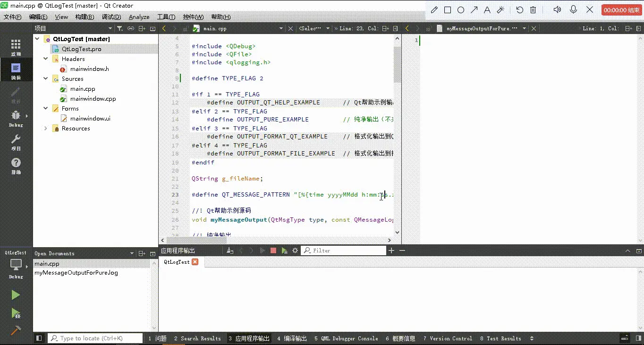Split the right editor view
This screenshot has height=345, width=644.
629,28
